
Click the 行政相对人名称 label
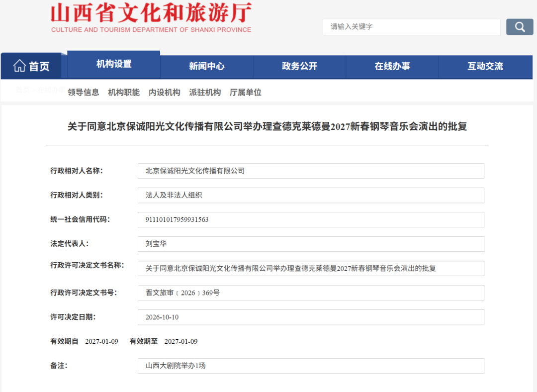77,171
